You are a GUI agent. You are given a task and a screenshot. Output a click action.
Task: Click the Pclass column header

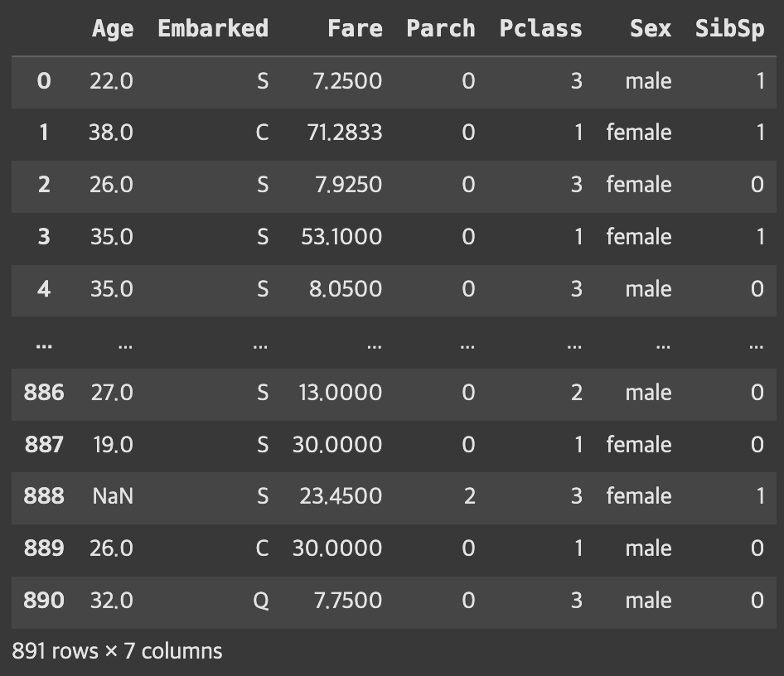[x=540, y=29]
